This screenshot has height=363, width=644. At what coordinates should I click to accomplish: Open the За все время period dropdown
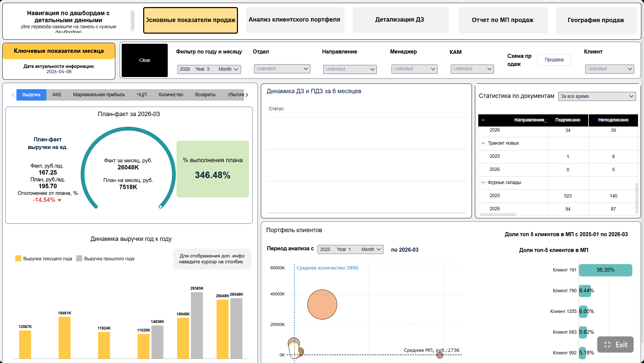(597, 96)
